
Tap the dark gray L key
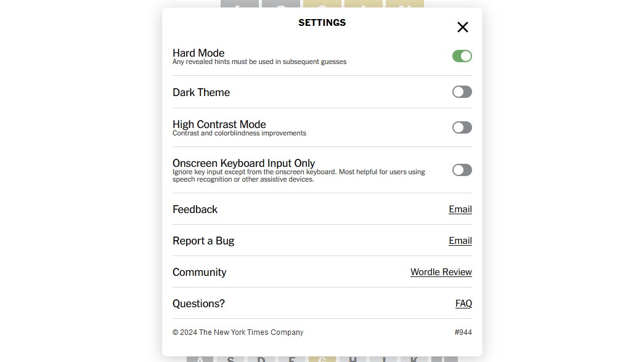tap(444, 359)
